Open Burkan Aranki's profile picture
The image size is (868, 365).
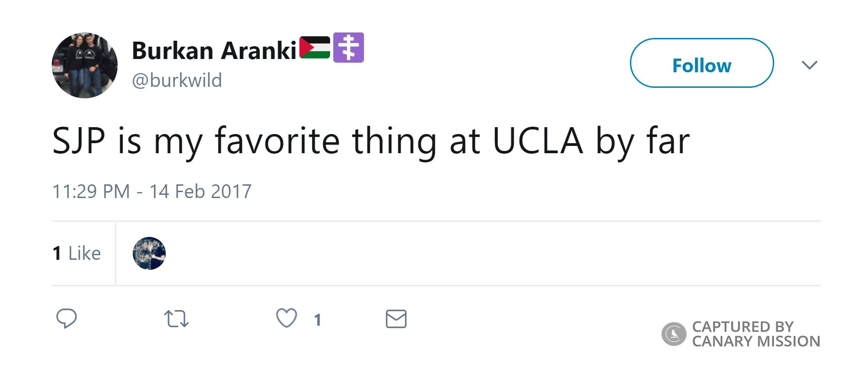tap(85, 65)
